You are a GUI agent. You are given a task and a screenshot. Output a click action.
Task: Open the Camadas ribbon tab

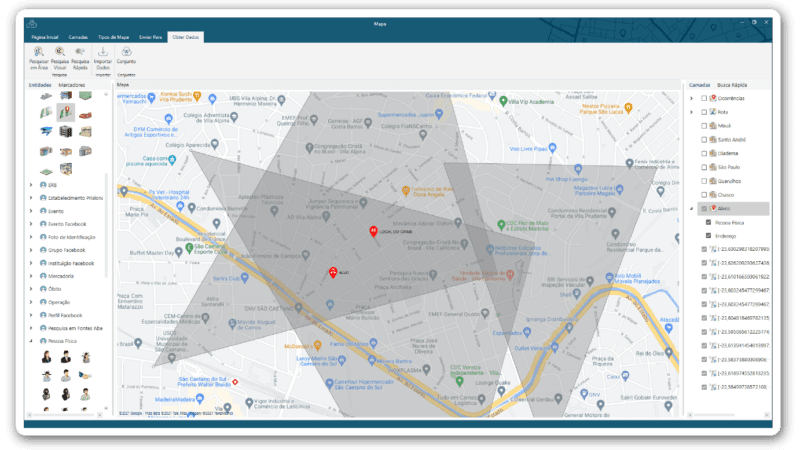78,37
